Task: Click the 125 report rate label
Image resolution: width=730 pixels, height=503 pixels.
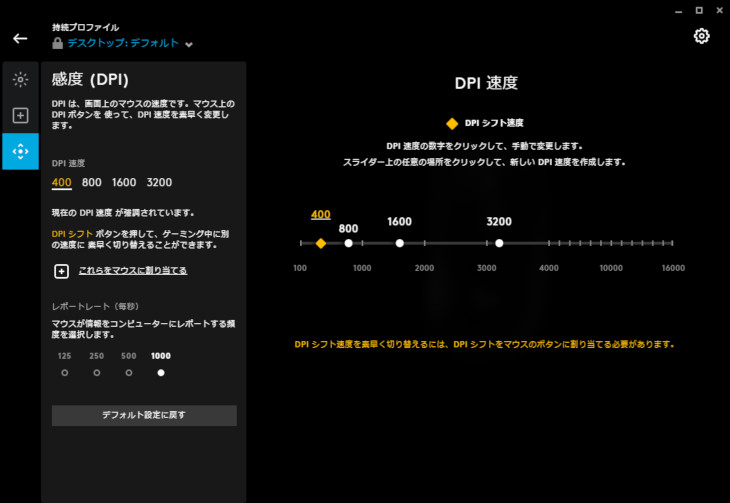Action: coord(65,356)
